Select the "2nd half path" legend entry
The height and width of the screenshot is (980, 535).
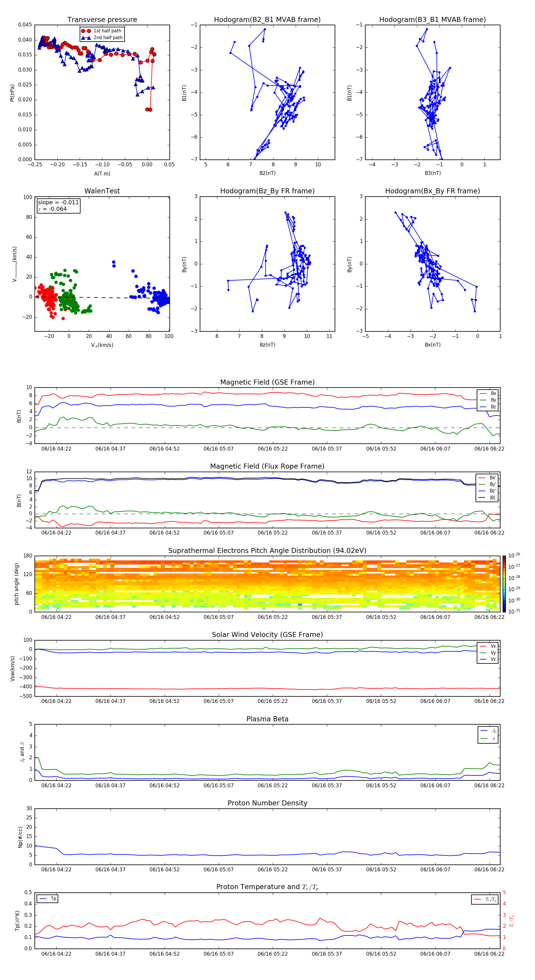(102, 38)
